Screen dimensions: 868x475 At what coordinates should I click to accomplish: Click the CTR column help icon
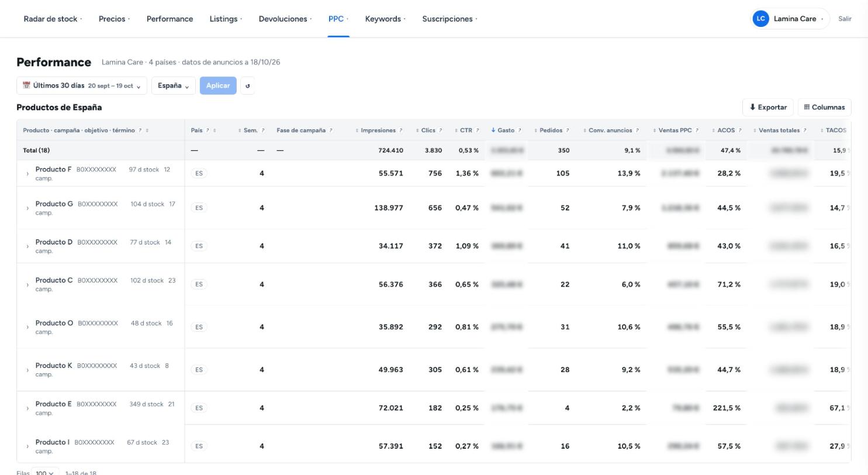pyautogui.click(x=477, y=130)
